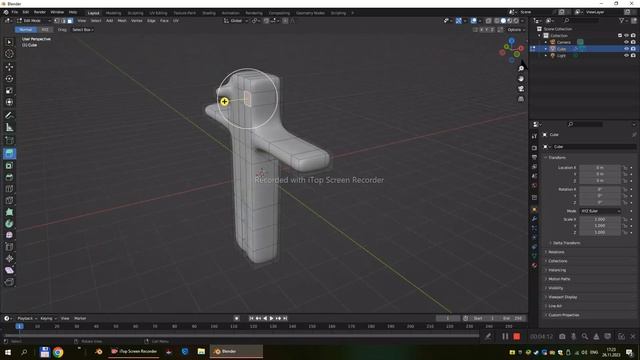This screenshot has width=640, height=360.
Task: Expand the Relations panel
Action: (x=556, y=252)
